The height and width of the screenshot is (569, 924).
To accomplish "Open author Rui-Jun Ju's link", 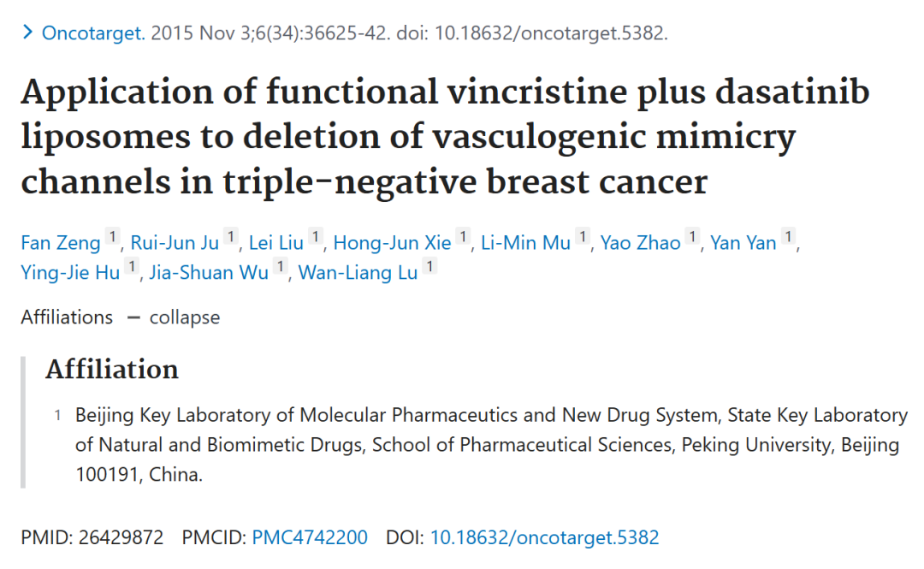I will click(x=175, y=243).
